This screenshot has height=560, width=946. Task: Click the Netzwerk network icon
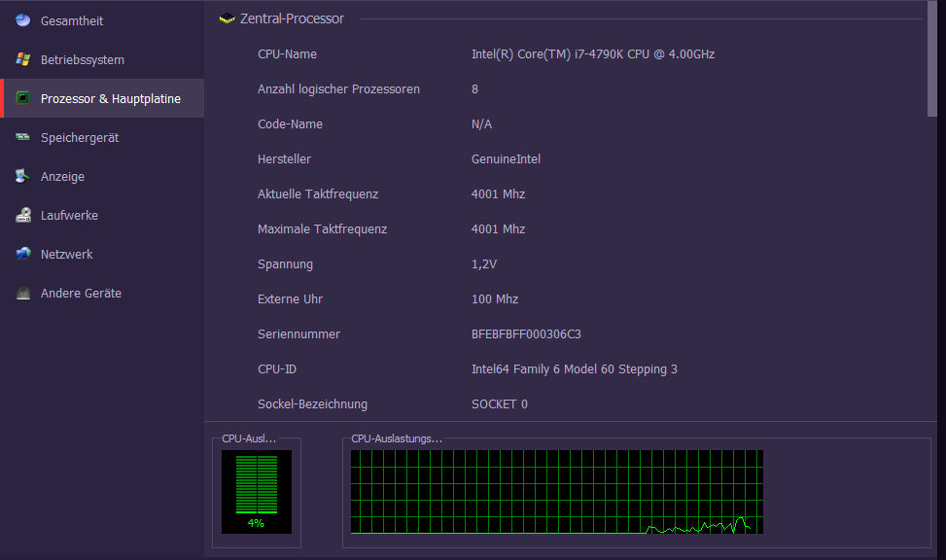[23, 254]
